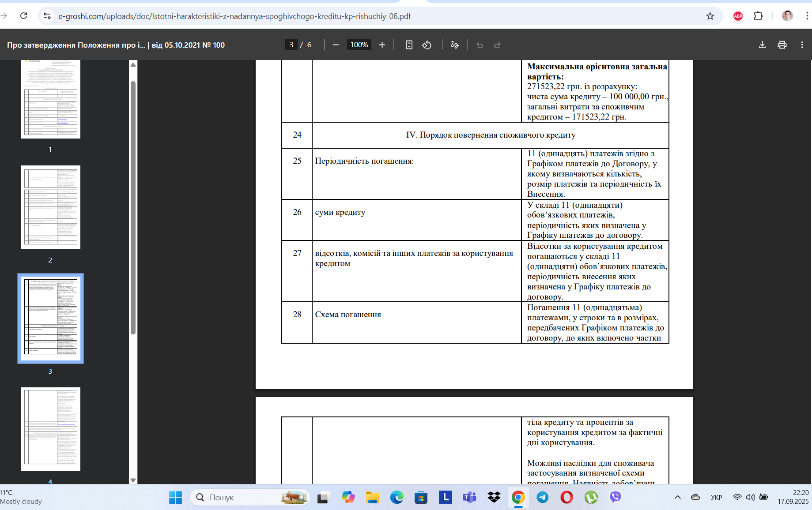Click the URL address bar
This screenshot has width=812, height=510.
pos(380,16)
